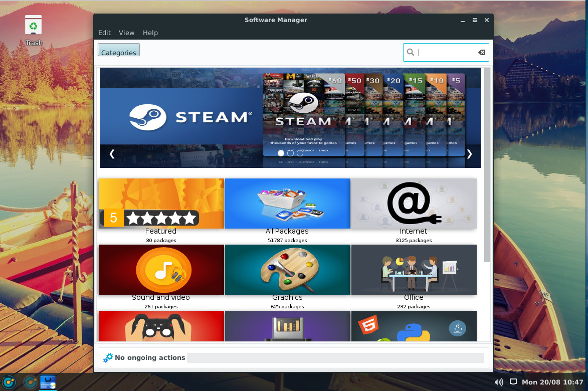The width and height of the screenshot is (588, 391).
Task: Click the ongoing actions gear icon
Action: [108, 357]
